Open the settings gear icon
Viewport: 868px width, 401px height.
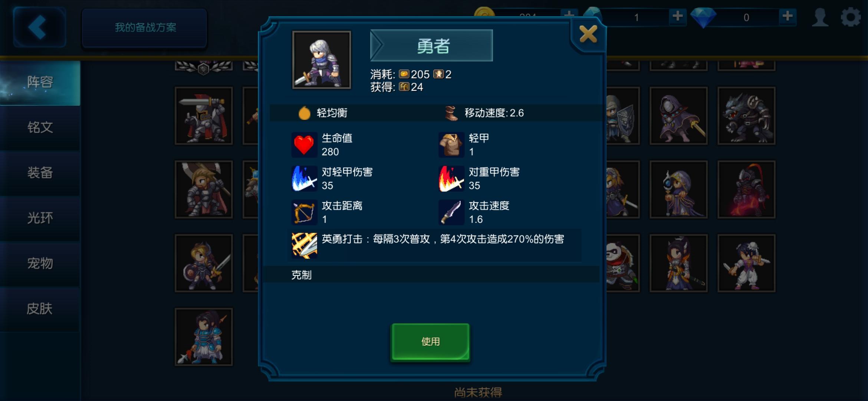(x=851, y=17)
